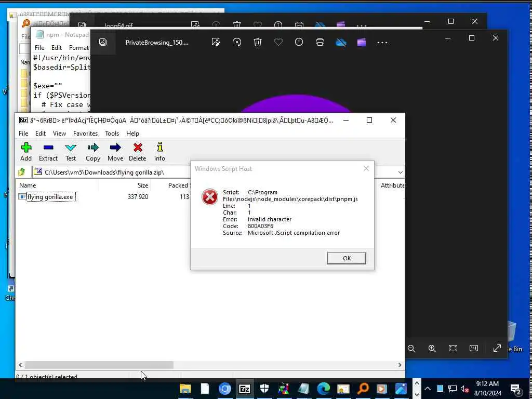Open the View menu in 7-Zip
Image resolution: width=532 pixels, height=399 pixels.
59,134
